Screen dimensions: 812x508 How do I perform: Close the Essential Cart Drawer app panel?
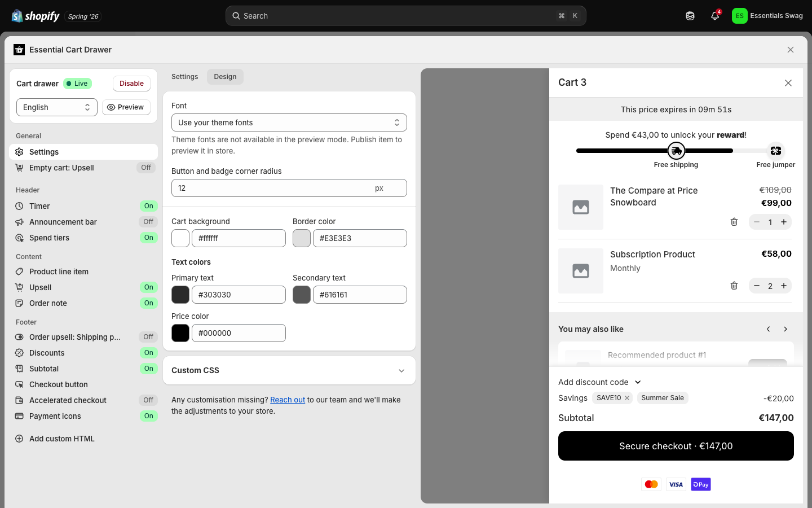click(x=791, y=50)
